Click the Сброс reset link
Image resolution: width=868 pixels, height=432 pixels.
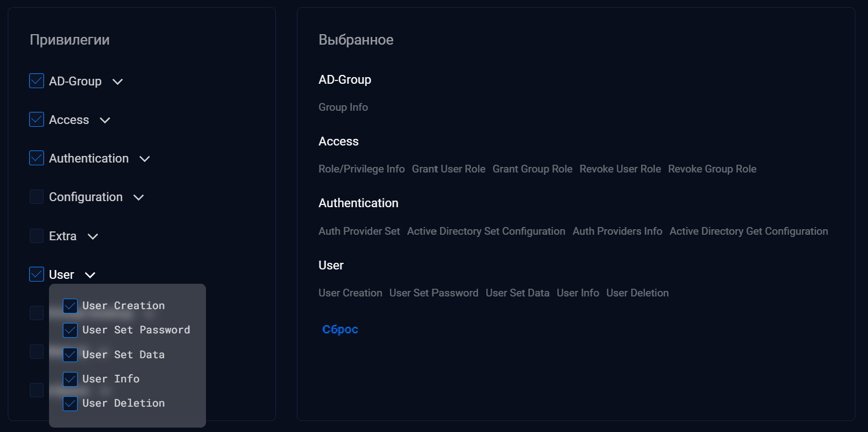[x=340, y=330]
